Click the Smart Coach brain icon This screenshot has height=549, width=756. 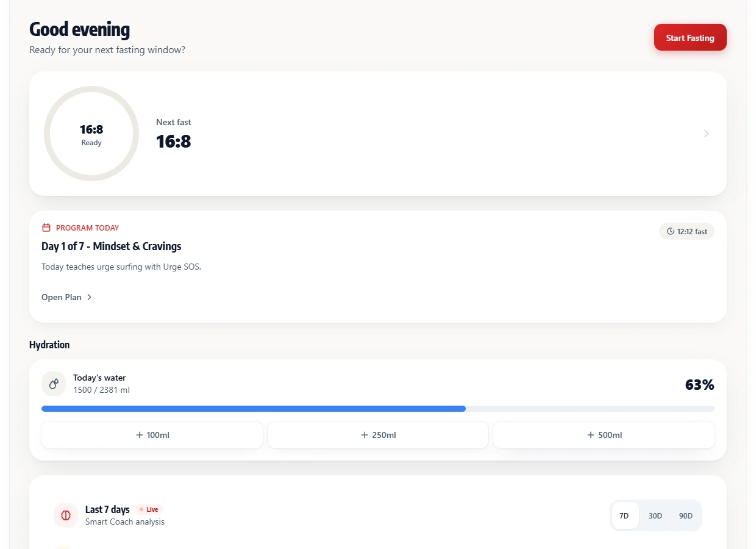coord(66,515)
